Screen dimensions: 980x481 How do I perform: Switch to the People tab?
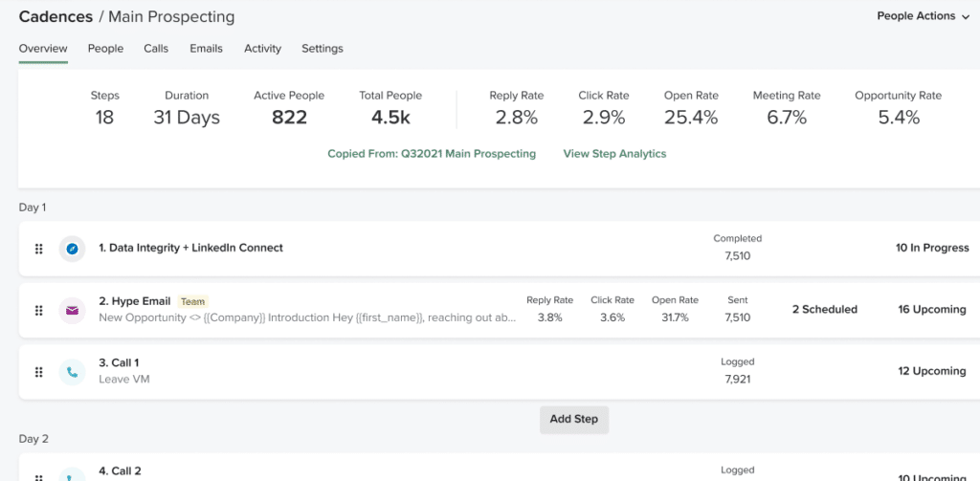105,48
